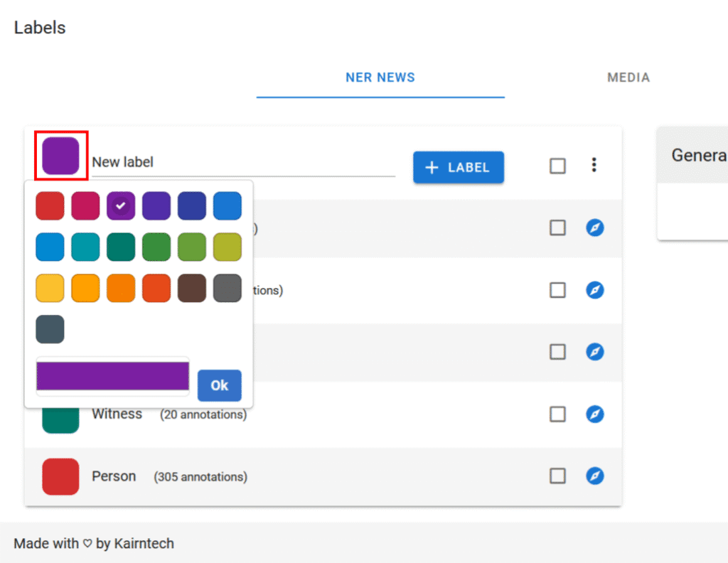Focus the New label text field

tap(242, 162)
